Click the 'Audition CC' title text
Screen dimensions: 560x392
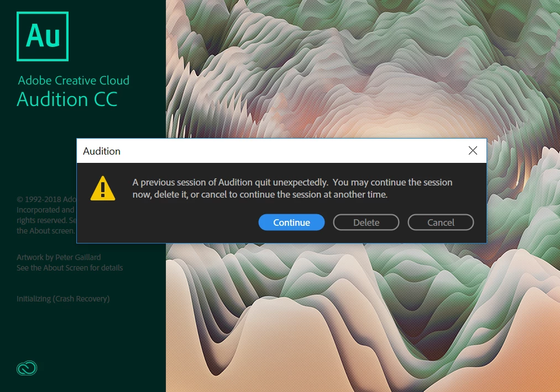67,99
